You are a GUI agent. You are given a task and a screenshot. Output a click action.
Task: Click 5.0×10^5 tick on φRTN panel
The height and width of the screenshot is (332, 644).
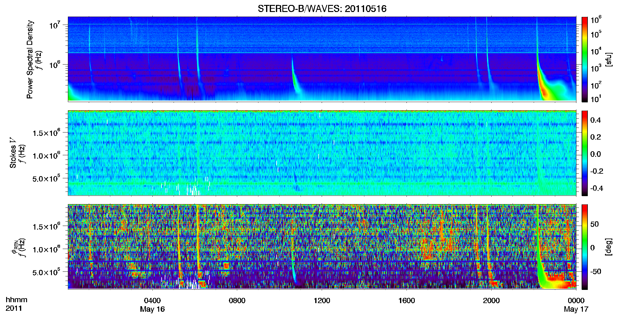(46, 272)
